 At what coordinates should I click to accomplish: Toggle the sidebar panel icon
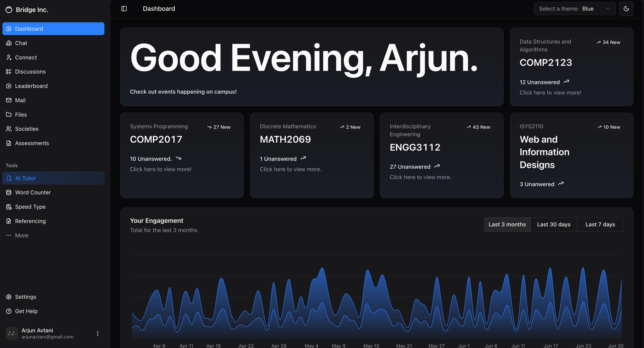point(124,9)
